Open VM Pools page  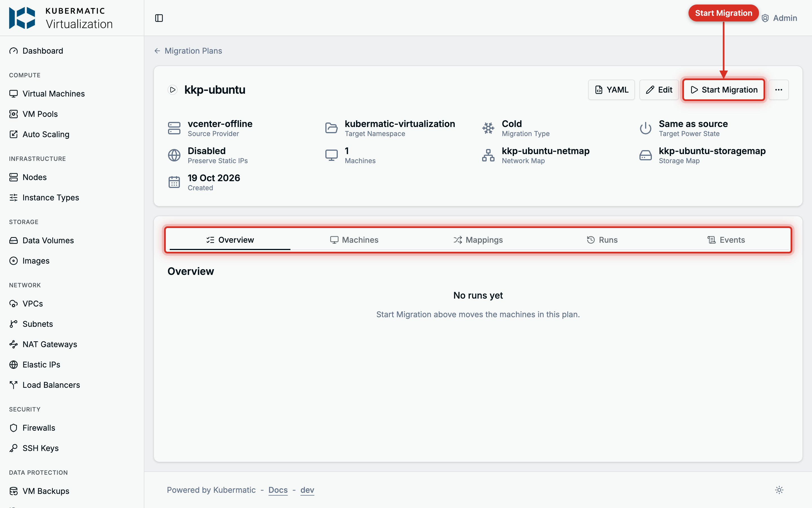tap(33, 114)
